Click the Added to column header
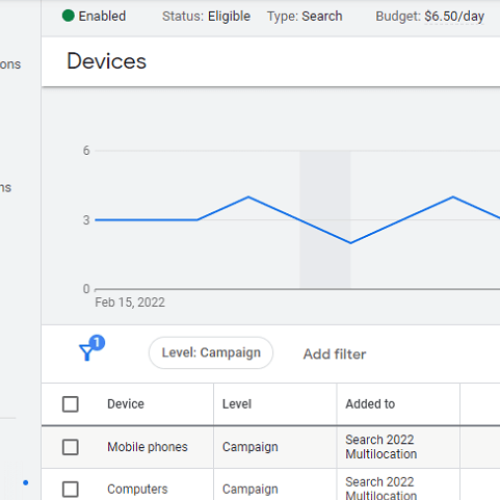This screenshot has height=500, width=500. [370, 404]
